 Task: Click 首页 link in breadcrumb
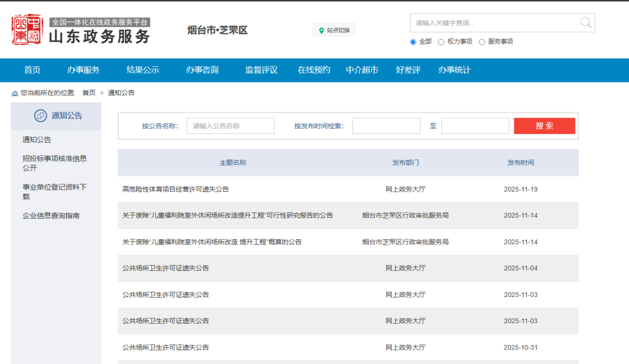click(x=89, y=93)
